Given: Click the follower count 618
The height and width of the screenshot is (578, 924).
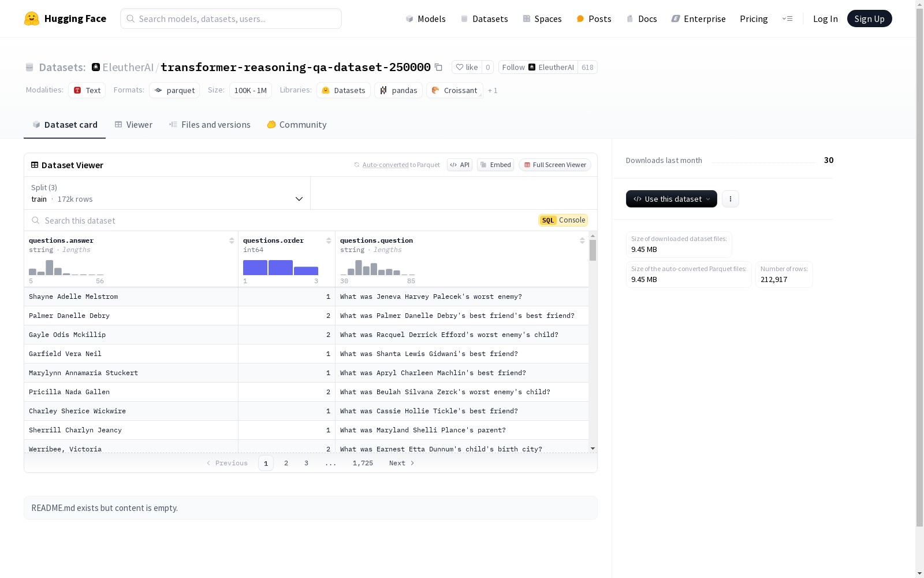Looking at the screenshot, I should 587,67.
